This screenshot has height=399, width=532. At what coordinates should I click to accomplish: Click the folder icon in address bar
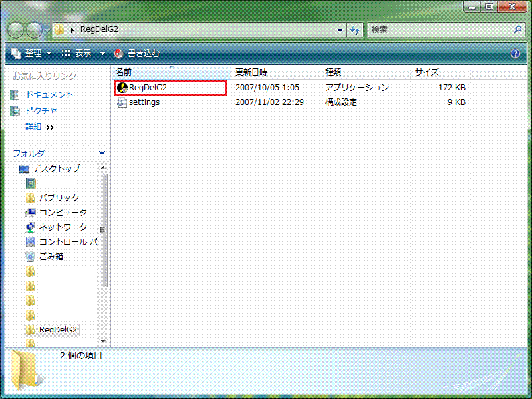click(60, 29)
